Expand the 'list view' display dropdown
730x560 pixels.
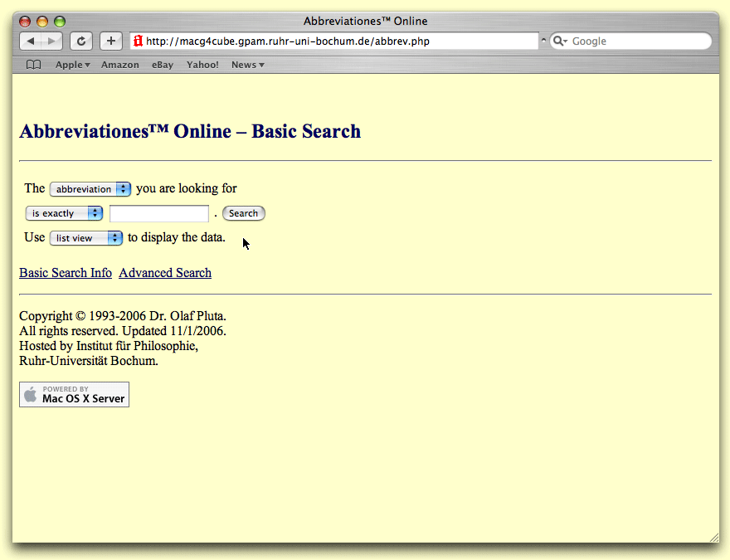pos(86,238)
